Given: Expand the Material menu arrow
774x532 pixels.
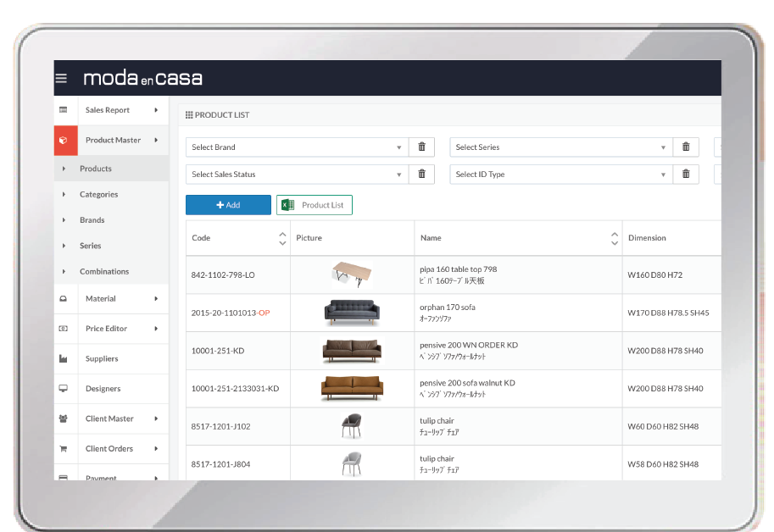Looking at the screenshot, I should pyautogui.click(x=156, y=299).
